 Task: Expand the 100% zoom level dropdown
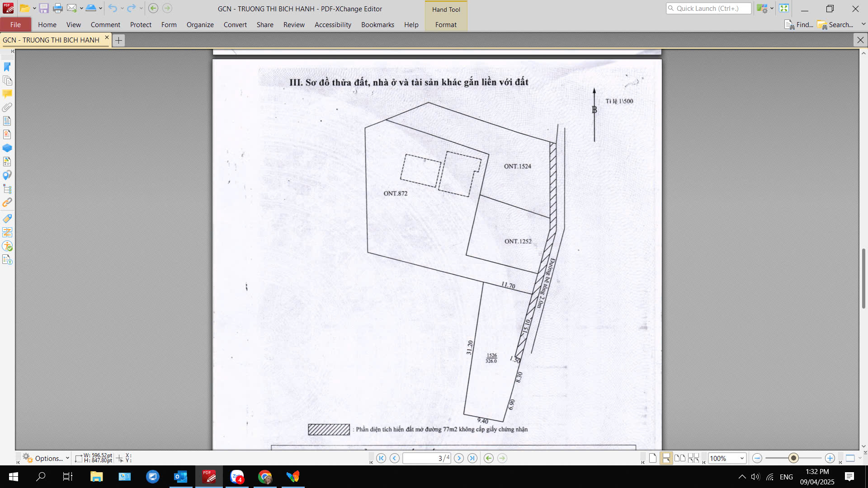click(x=742, y=458)
